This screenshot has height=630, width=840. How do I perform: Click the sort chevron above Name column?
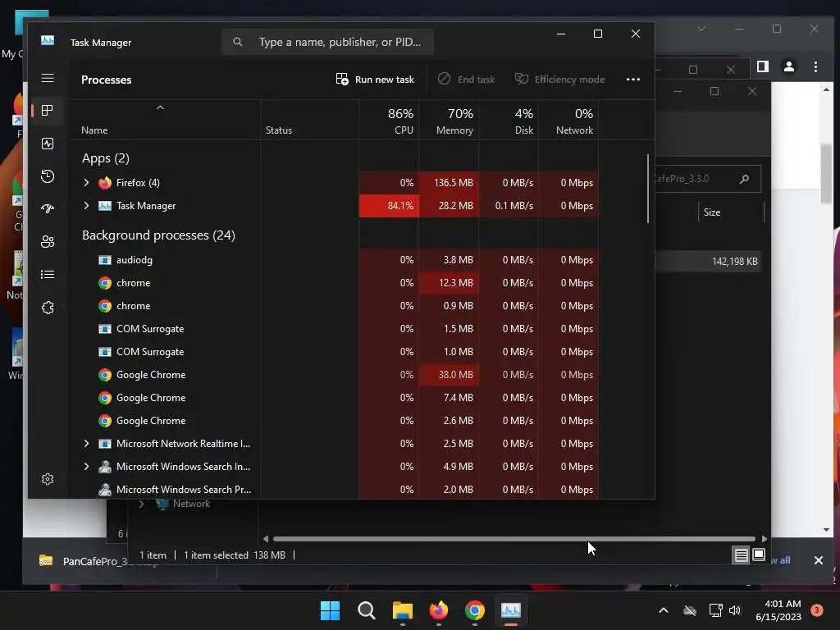(x=160, y=107)
